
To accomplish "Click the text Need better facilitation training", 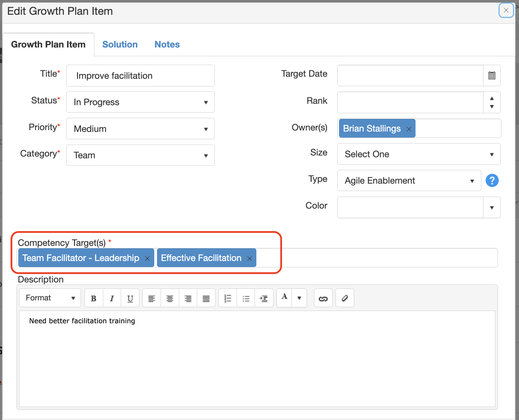I will 82,321.
